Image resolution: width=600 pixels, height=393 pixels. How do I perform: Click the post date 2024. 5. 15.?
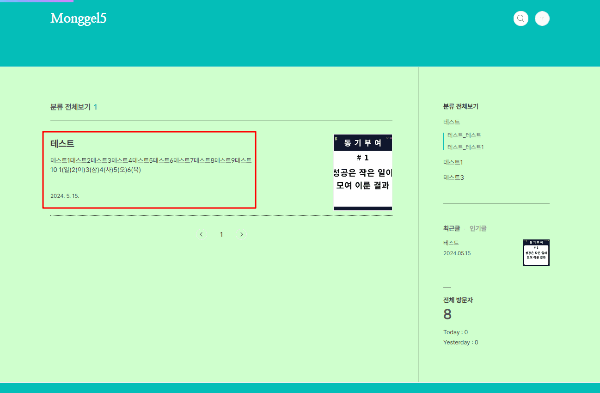click(x=65, y=196)
